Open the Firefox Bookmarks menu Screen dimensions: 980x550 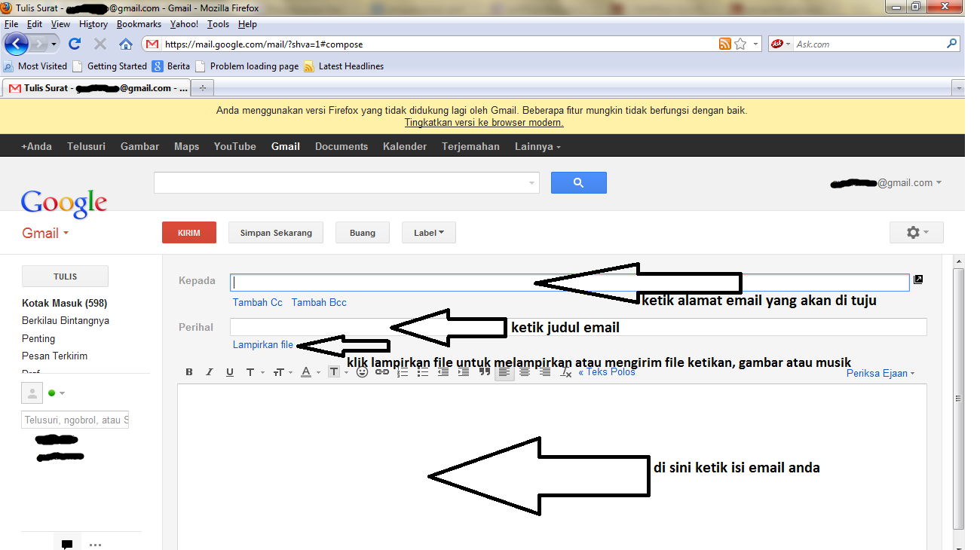click(139, 24)
